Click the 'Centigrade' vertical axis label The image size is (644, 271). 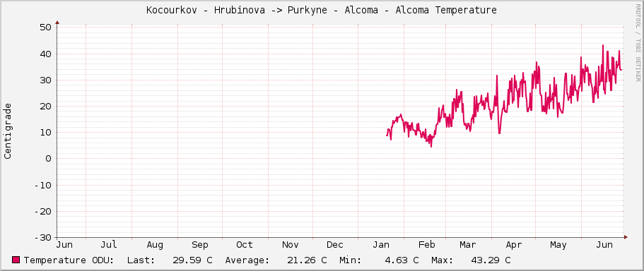(x=8, y=131)
